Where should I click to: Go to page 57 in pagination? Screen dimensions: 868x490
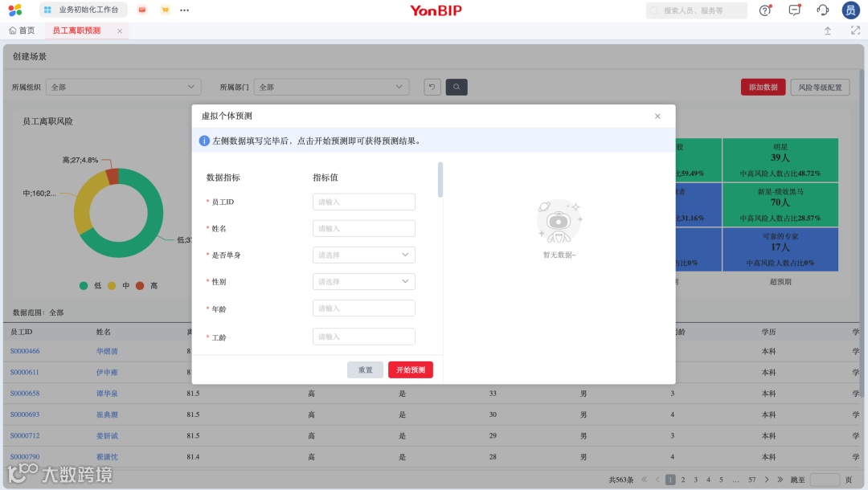click(x=751, y=480)
